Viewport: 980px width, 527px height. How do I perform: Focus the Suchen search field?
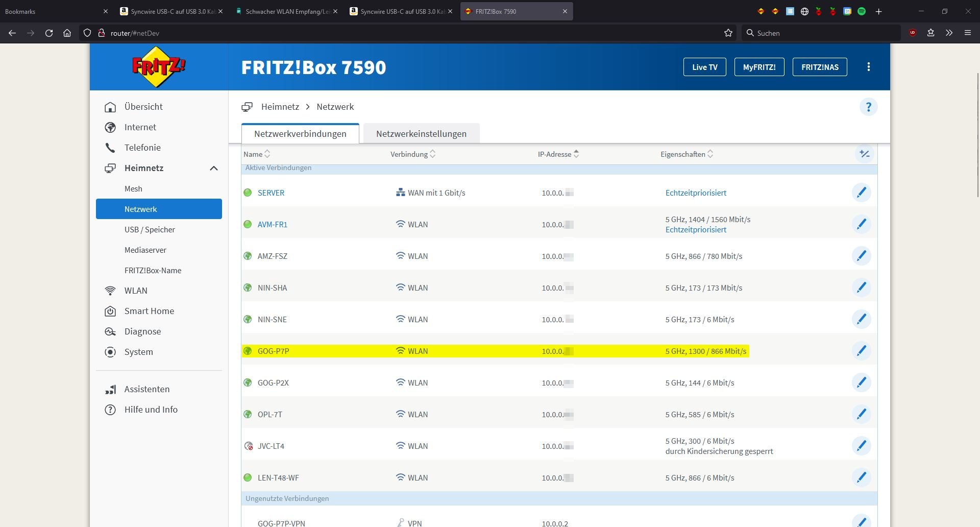[x=822, y=33]
